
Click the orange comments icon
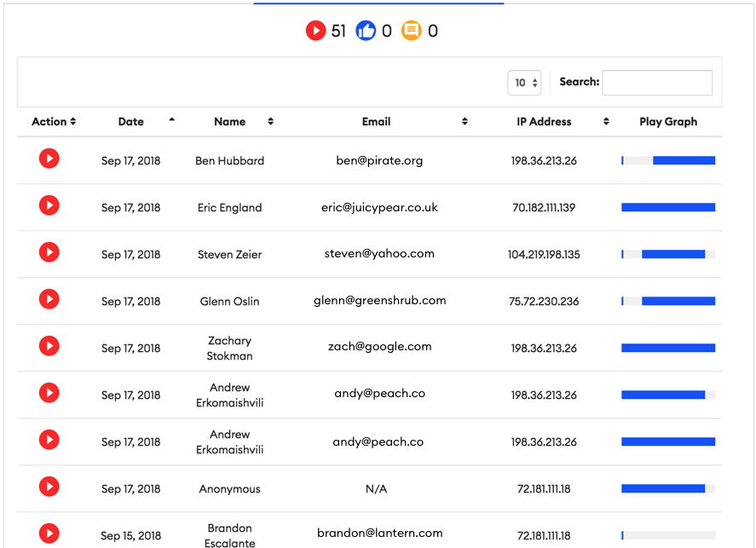(x=412, y=31)
